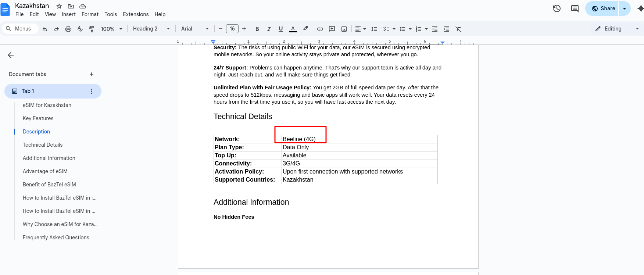Toggle Bold formatting
This screenshot has width=644, height=275.
257,29
